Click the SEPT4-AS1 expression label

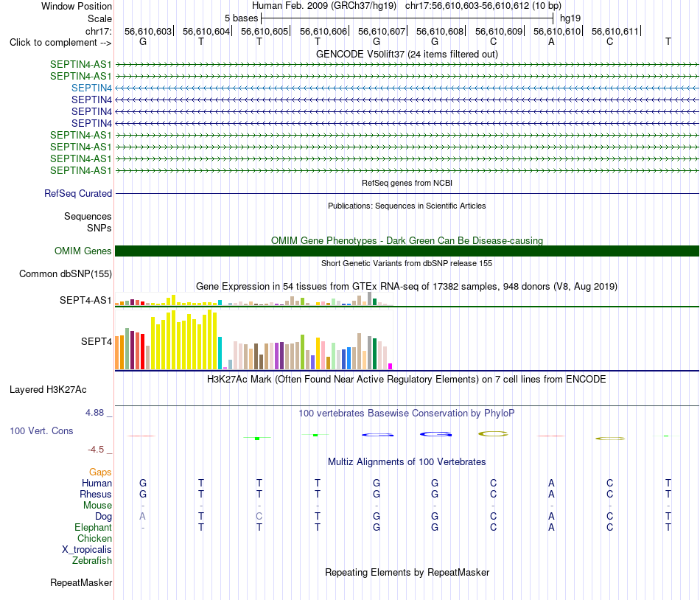(85, 300)
